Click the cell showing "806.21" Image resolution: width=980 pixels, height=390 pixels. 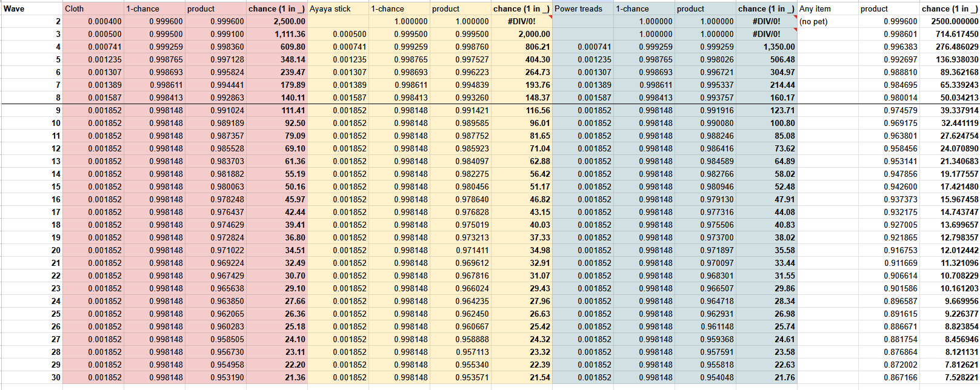tap(522, 47)
